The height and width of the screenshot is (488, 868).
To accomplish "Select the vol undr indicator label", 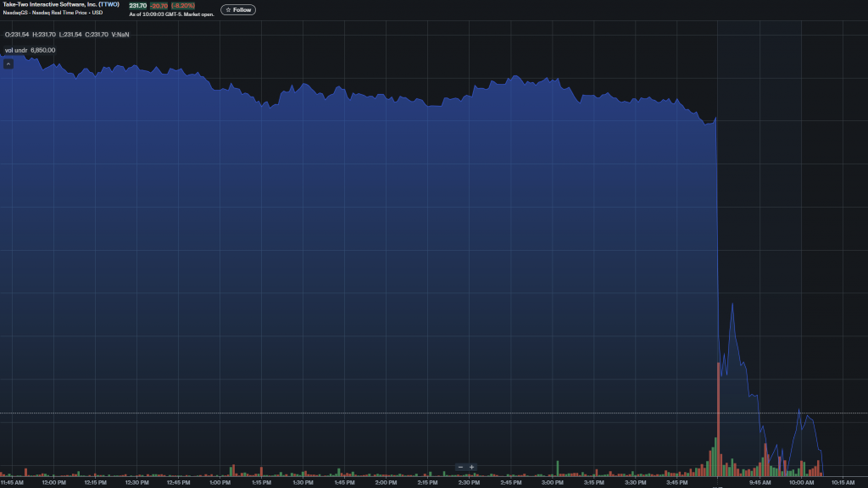I will [16, 50].
